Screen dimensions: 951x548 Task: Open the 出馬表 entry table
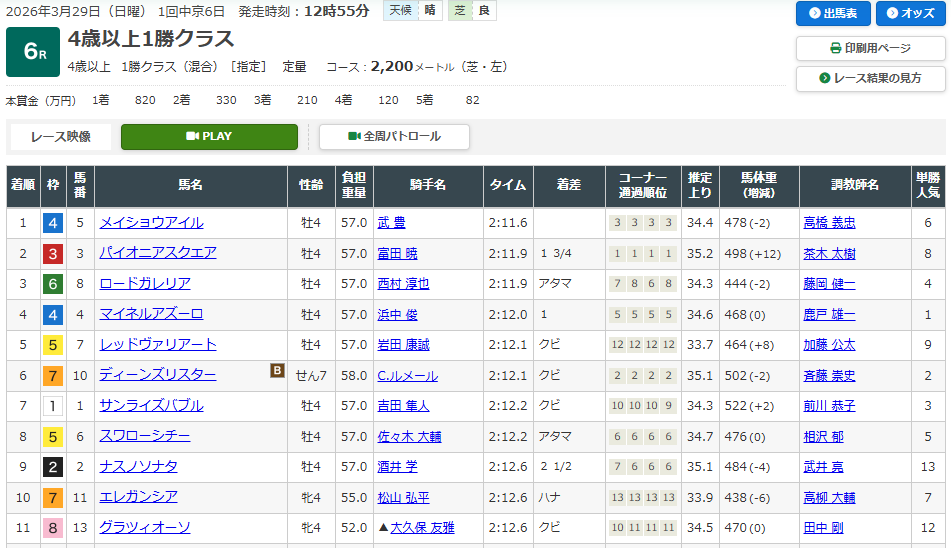832,13
